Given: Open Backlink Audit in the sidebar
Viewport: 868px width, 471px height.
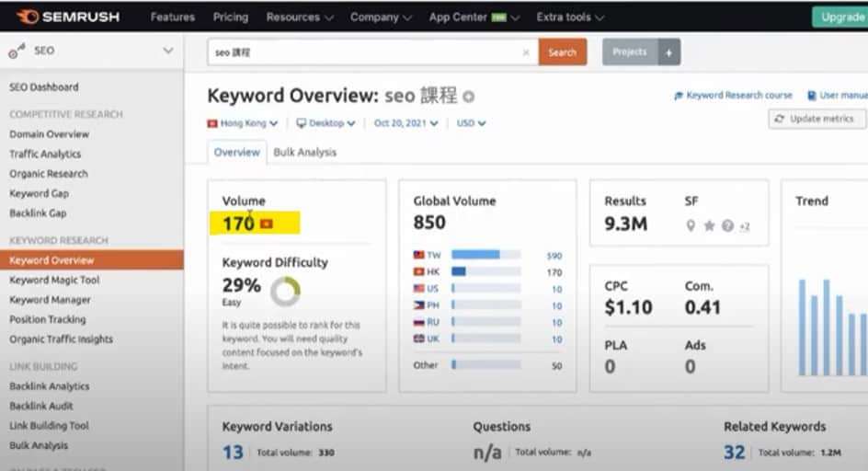Looking at the screenshot, I should pyautogui.click(x=41, y=406).
